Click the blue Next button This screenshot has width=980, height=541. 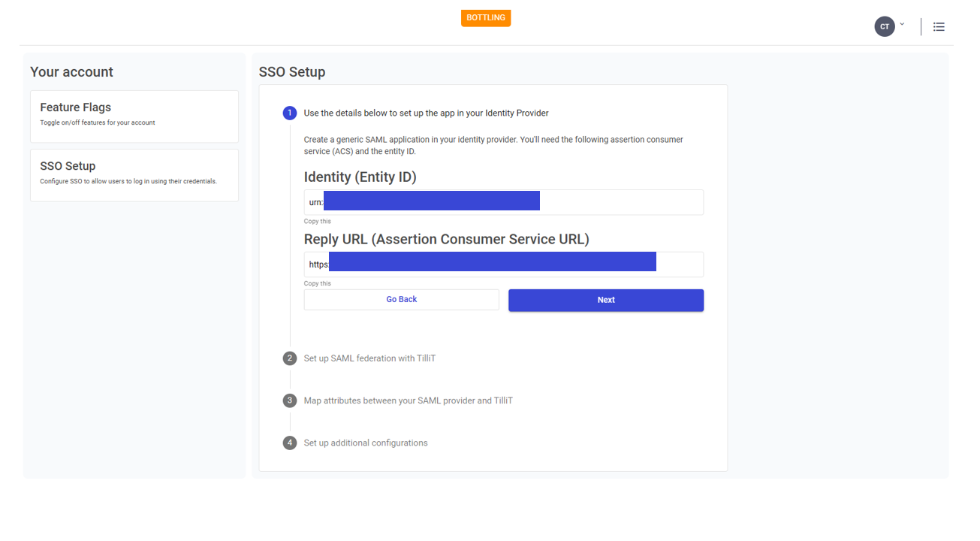[x=606, y=300]
